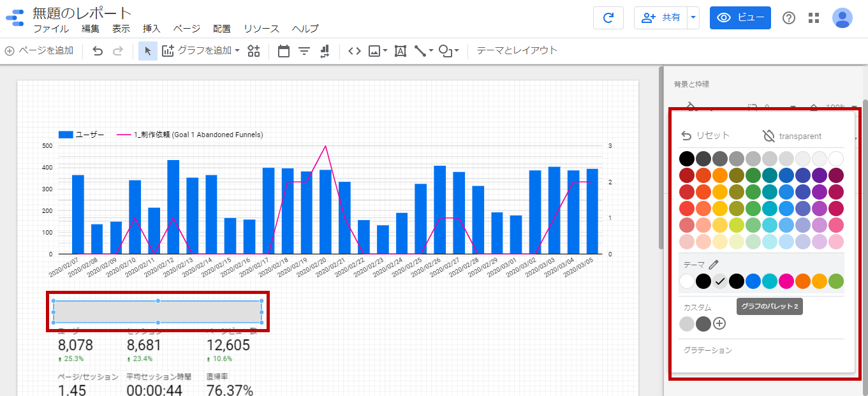
Task: Click the 1_制作依頼 legend entry
Action: (190, 135)
